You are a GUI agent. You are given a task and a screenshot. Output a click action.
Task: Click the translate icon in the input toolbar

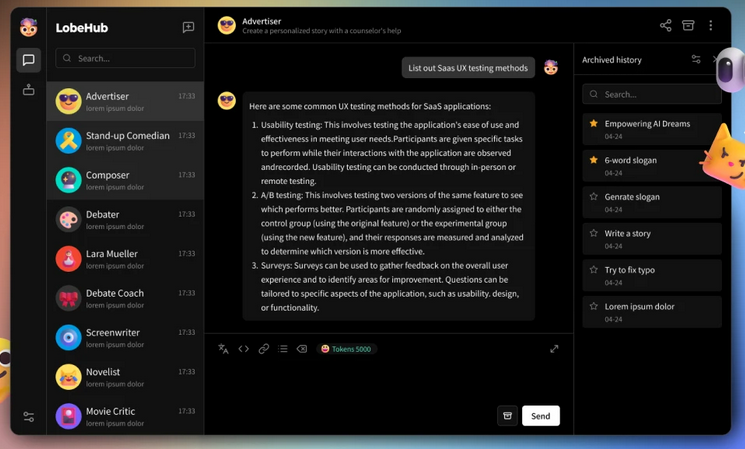point(223,349)
